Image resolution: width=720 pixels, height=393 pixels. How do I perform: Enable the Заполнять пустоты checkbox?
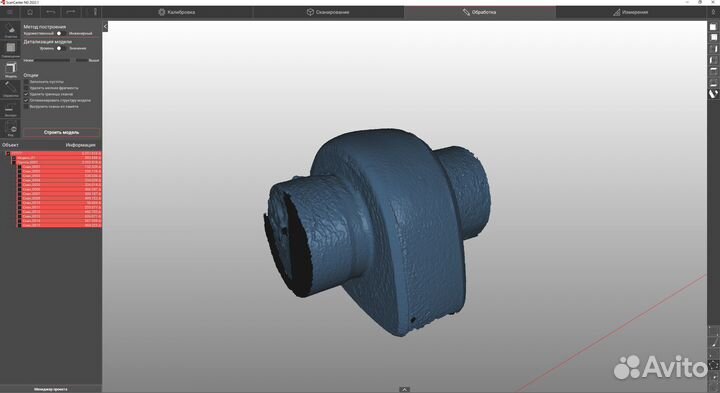pos(26,82)
